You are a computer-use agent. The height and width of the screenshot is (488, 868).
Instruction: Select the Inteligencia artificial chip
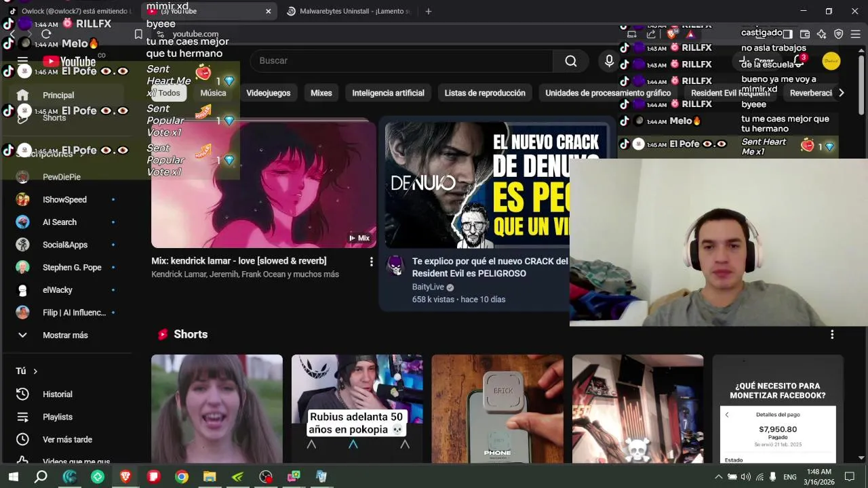(x=388, y=93)
